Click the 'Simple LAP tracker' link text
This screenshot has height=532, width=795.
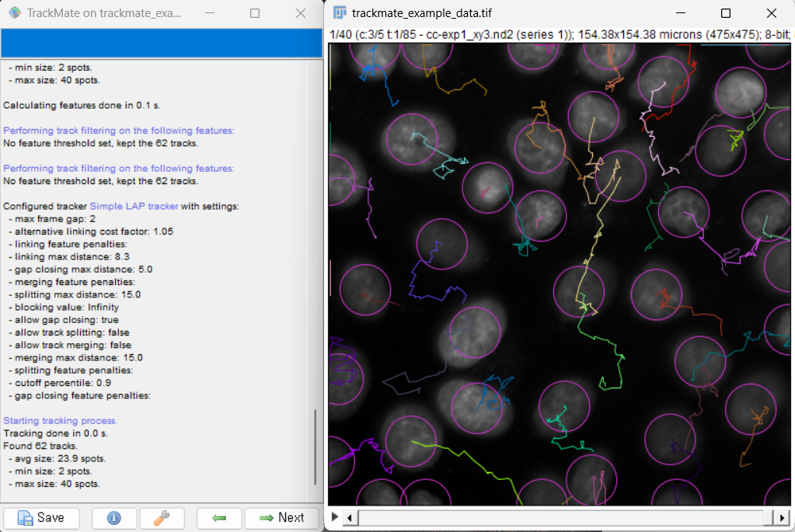pyautogui.click(x=134, y=207)
